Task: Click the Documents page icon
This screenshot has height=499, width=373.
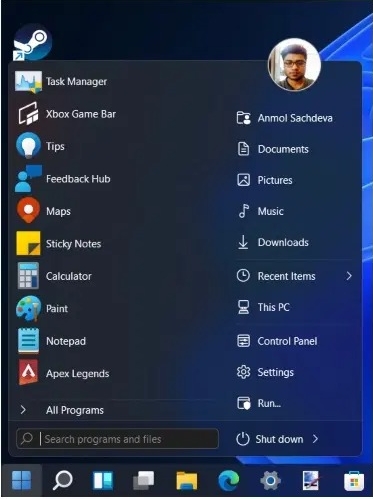Action: 243,149
